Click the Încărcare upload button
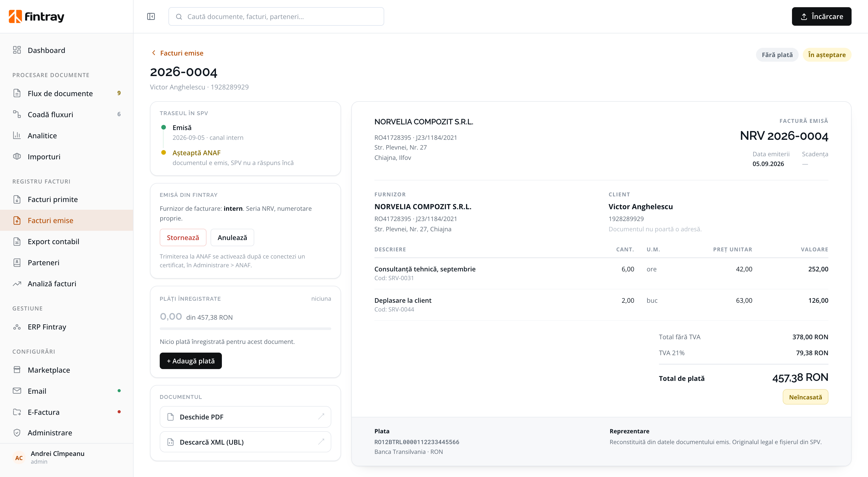 point(822,16)
